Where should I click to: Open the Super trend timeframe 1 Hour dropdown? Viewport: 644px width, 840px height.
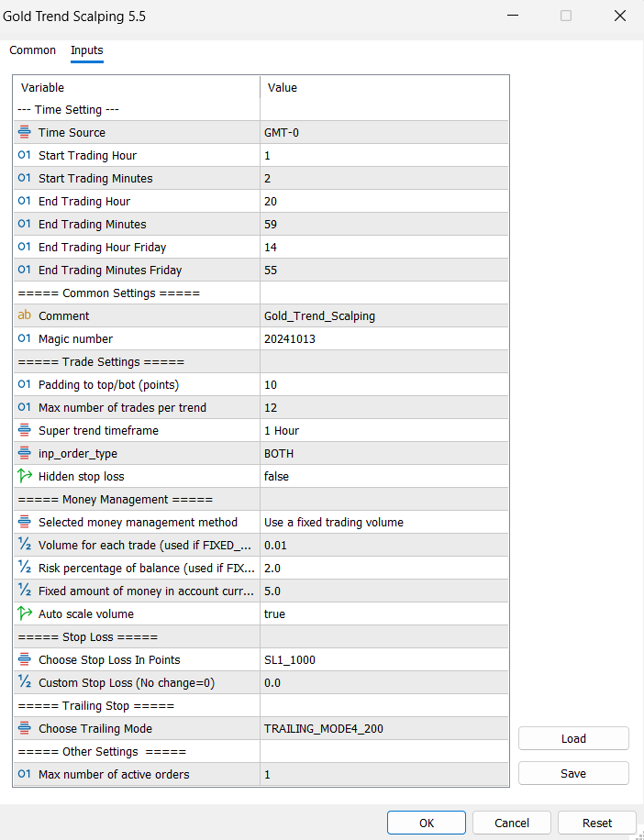click(x=383, y=430)
